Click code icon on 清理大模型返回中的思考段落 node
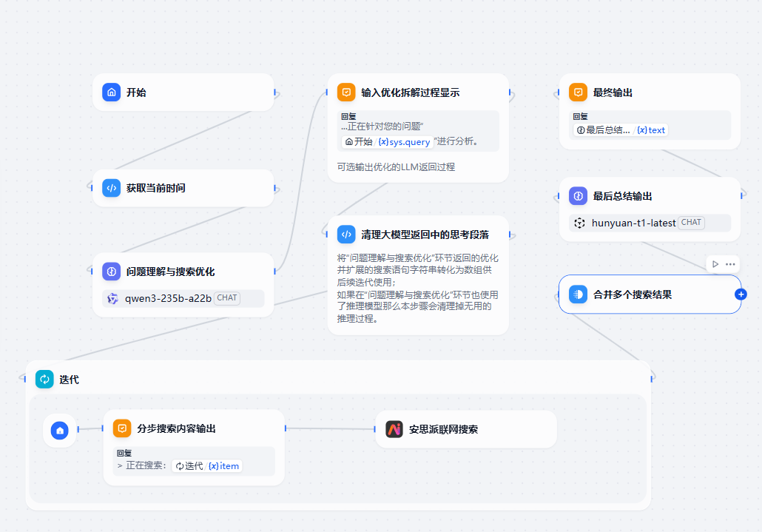 (346, 235)
